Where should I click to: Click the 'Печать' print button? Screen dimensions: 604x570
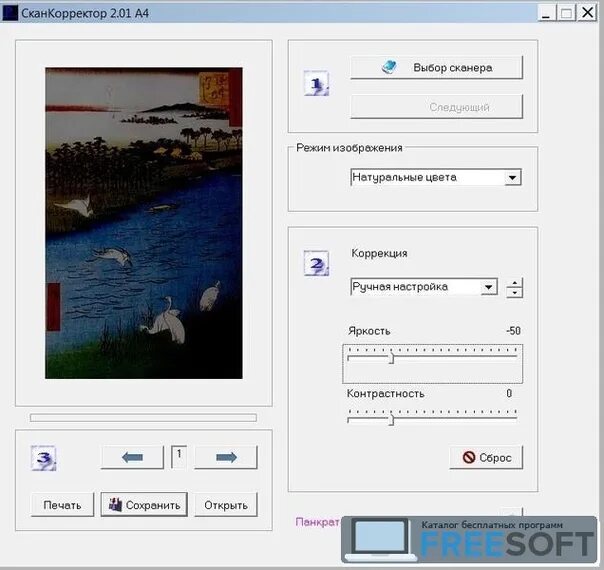[x=62, y=505]
